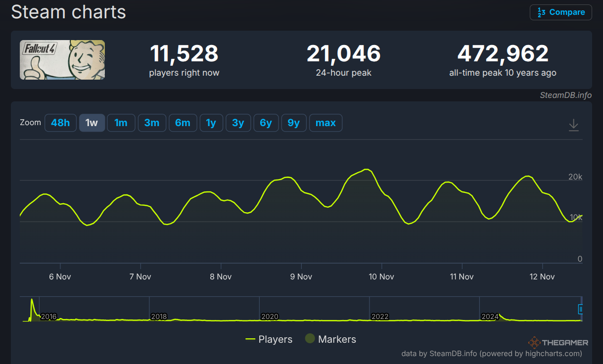This screenshot has height=364, width=603.
Task: Switch to the max zoom tab
Action: click(x=325, y=123)
